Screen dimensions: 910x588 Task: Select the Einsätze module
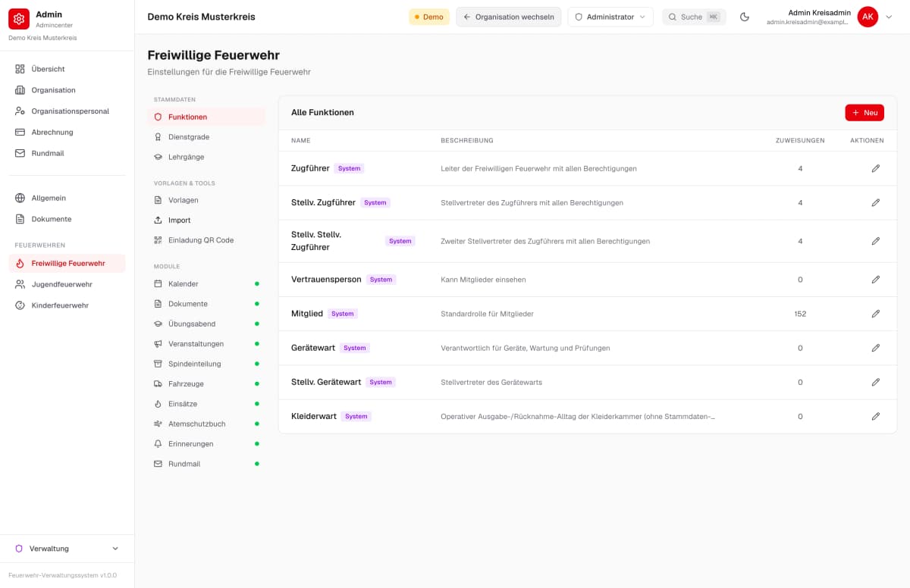tap(206, 404)
